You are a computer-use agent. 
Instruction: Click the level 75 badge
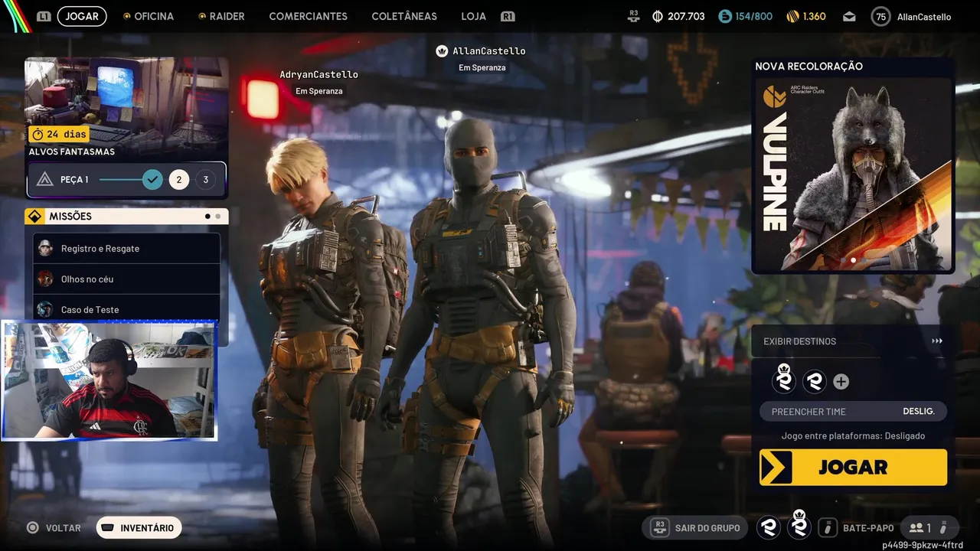[881, 17]
